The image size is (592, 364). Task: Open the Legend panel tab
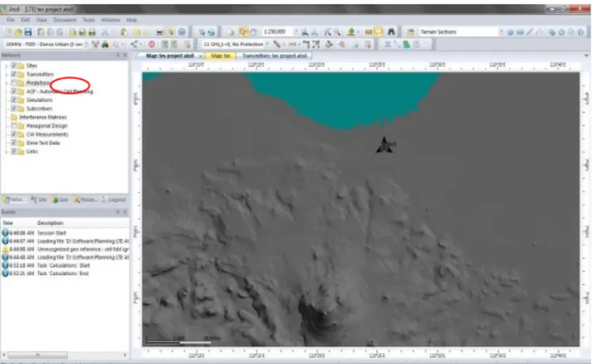[x=114, y=200]
